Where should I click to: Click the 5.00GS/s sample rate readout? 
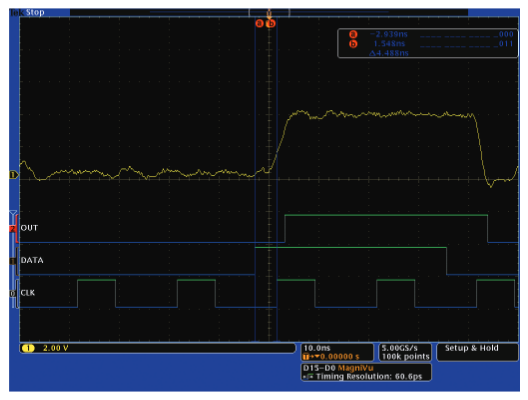pos(399,348)
